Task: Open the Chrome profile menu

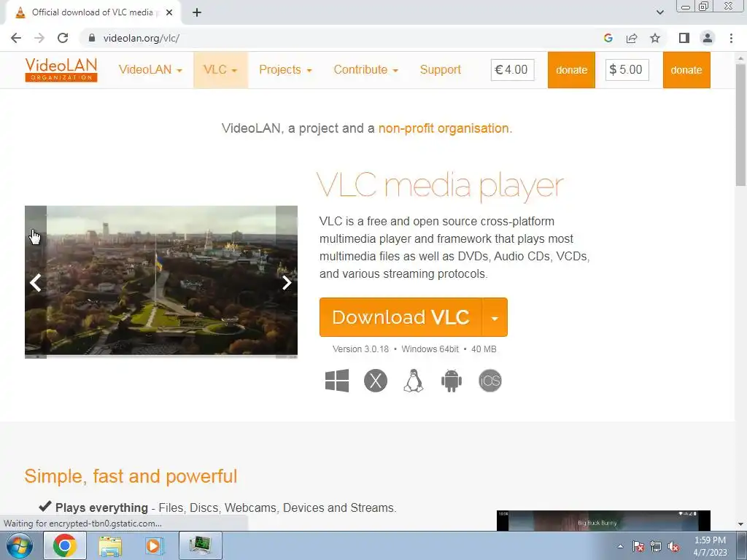Action: [708, 38]
